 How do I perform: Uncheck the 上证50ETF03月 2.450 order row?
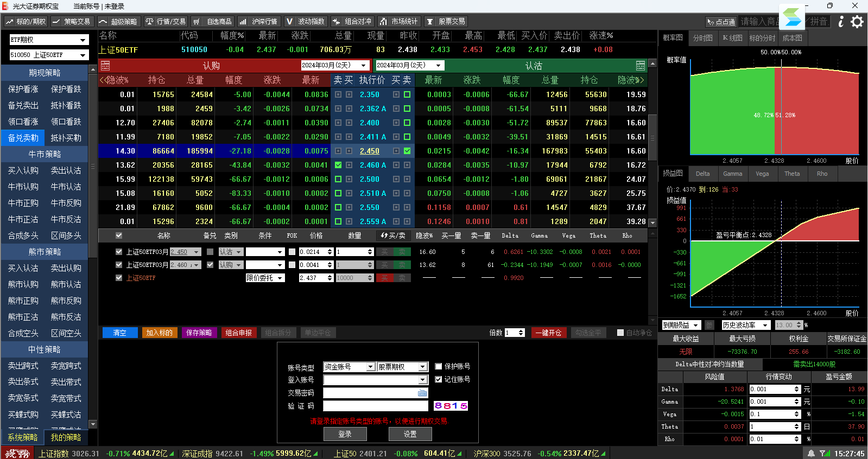click(x=119, y=252)
